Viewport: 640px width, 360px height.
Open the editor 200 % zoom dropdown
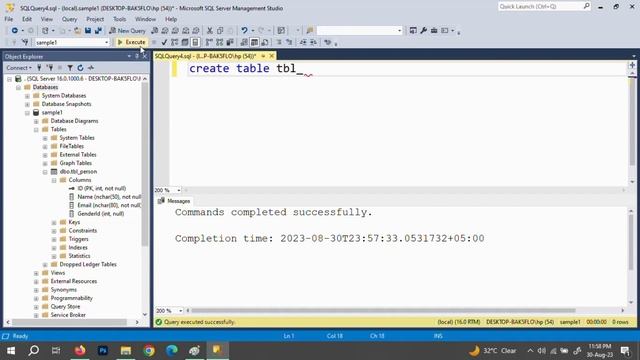click(x=178, y=190)
